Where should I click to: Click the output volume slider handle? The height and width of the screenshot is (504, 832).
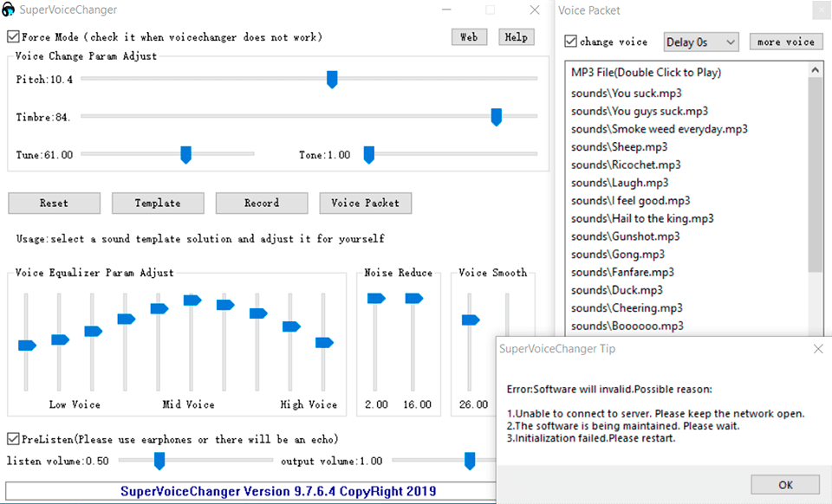coord(469,461)
